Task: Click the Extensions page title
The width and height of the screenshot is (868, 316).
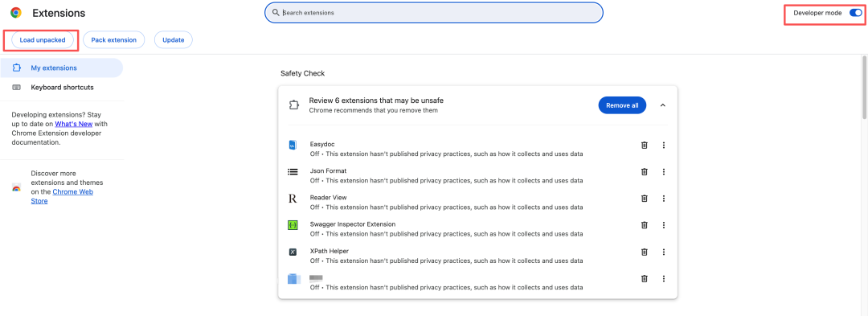Action: click(59, 13)
